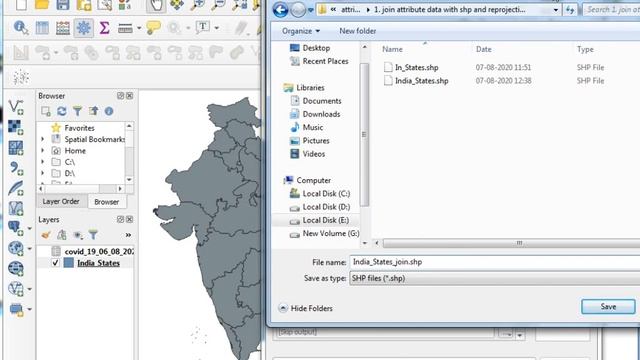Image resolution: width=640 pixels, height=360 pixels.
Task: Open the layer styling brush icon
Action: [x=46, y=235]
